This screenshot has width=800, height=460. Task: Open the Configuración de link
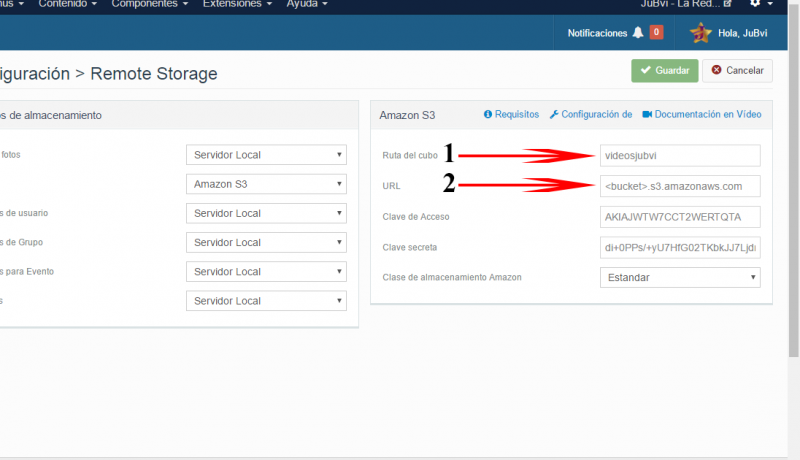point(596,114)
